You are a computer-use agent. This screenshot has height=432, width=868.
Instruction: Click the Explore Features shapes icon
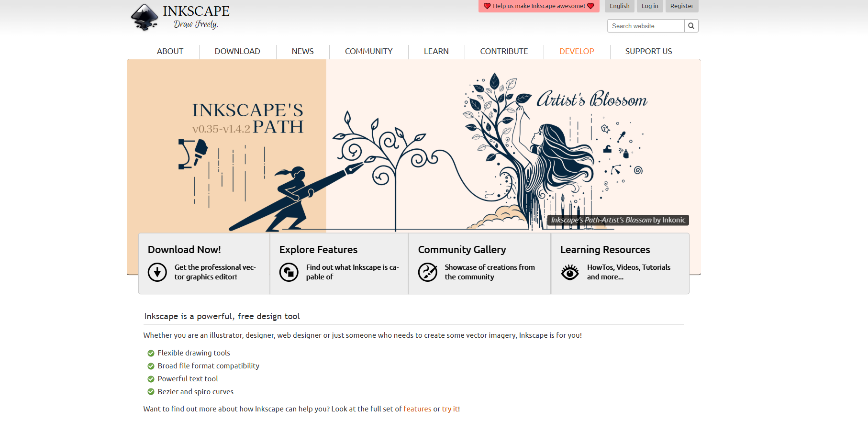tap(289, 272)
